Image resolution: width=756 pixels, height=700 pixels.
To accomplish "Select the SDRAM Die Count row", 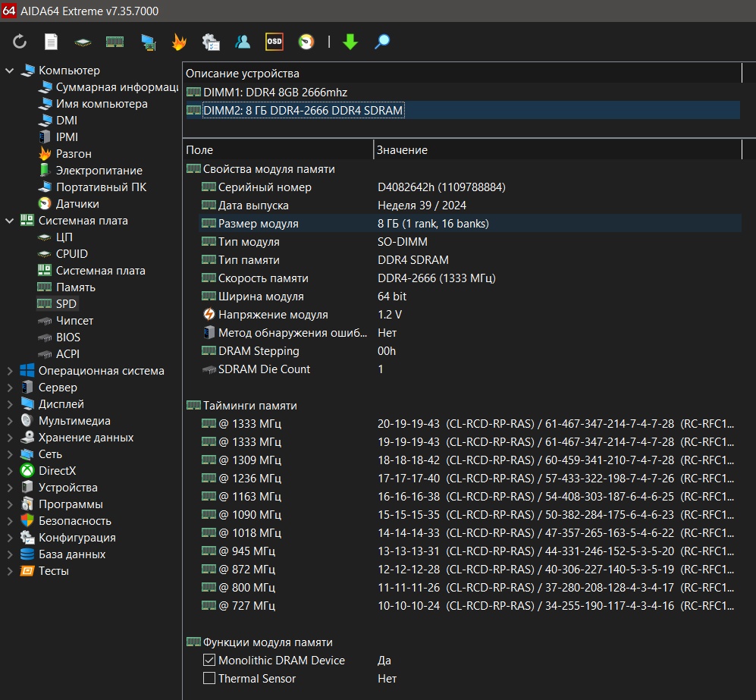I will coord(470,369).
